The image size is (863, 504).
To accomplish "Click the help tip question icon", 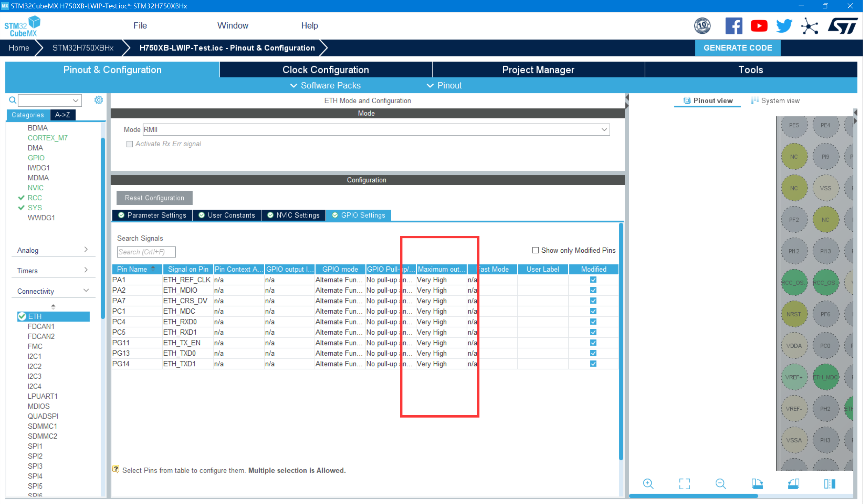I will click(116, 469).
